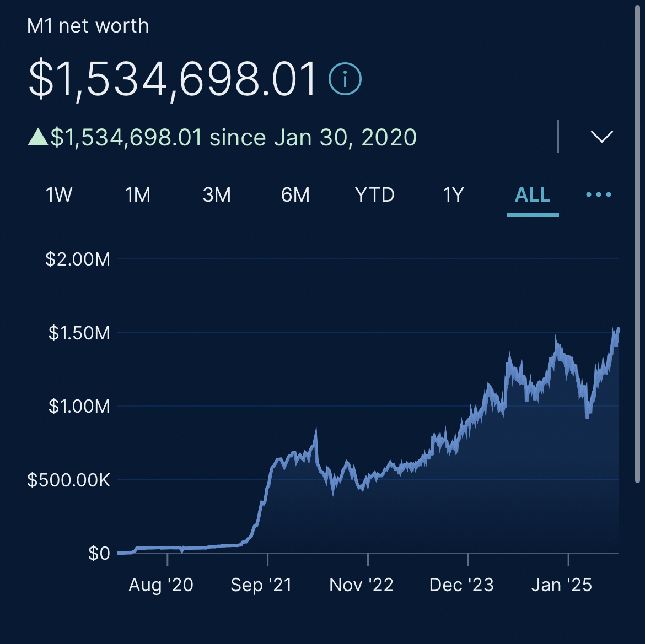
Task: Click the net worth info icon
Action: tap(345, 79)
